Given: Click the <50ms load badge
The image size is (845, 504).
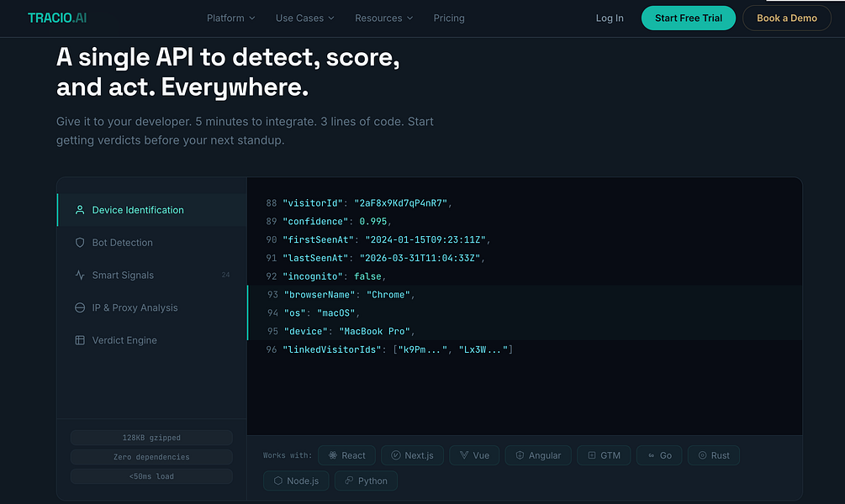Looking at the screenshot, I should (x=151, y=476).
